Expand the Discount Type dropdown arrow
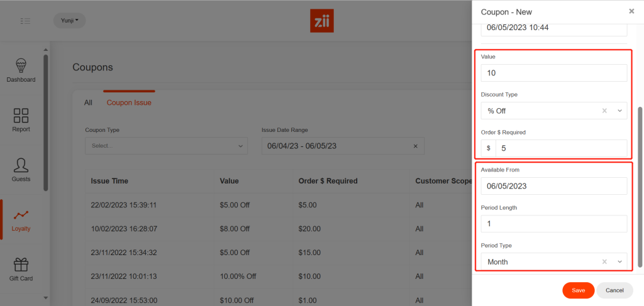 click(x=619, y=111)
